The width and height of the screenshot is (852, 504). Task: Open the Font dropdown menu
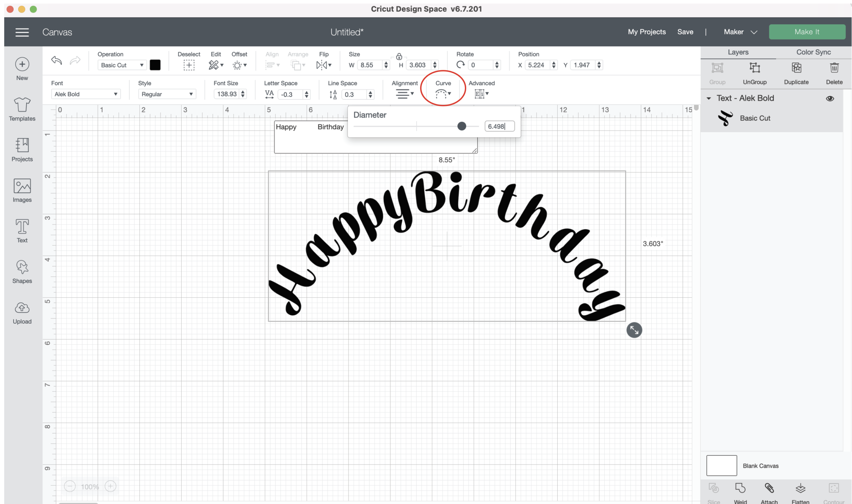84,94
